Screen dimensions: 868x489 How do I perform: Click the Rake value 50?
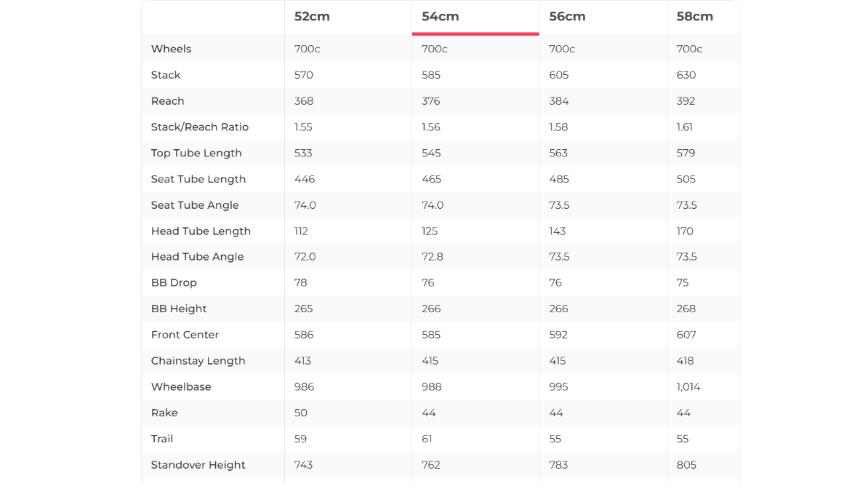pyautogui.click(x=301, y=413)
